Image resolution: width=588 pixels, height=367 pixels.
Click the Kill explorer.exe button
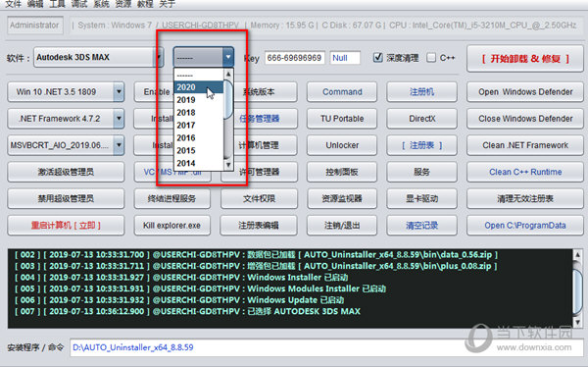[172, 226]
